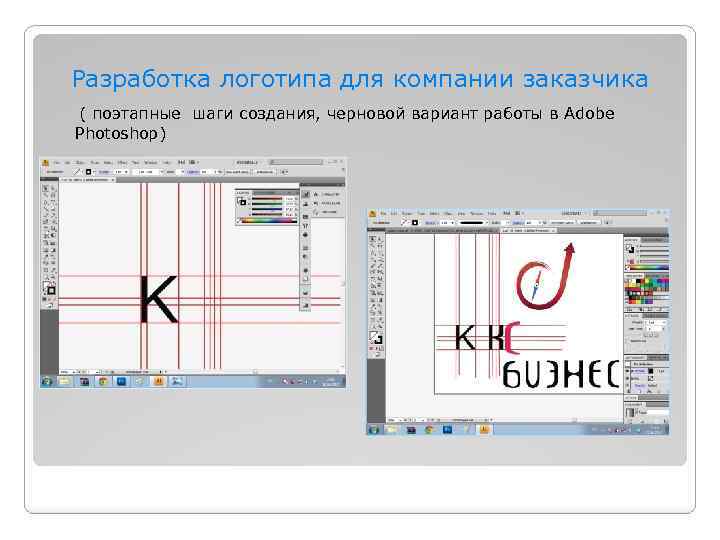Click the color spectrum bar in right window's Color panel
The height and width of the screenshot is (540, 720).
(x=648, y=267)
